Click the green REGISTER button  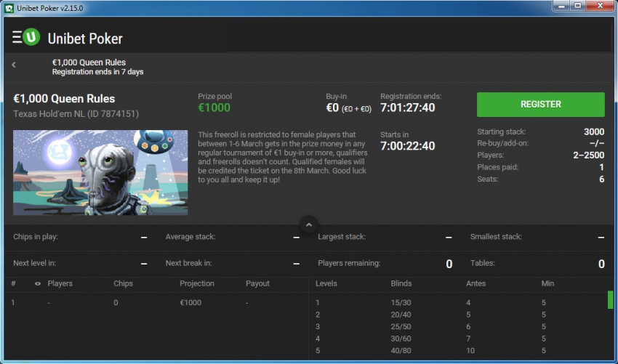(541, 105)
